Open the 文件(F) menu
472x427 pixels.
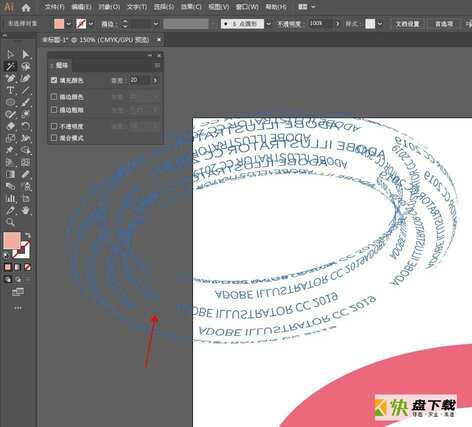[x=54, y=7]
